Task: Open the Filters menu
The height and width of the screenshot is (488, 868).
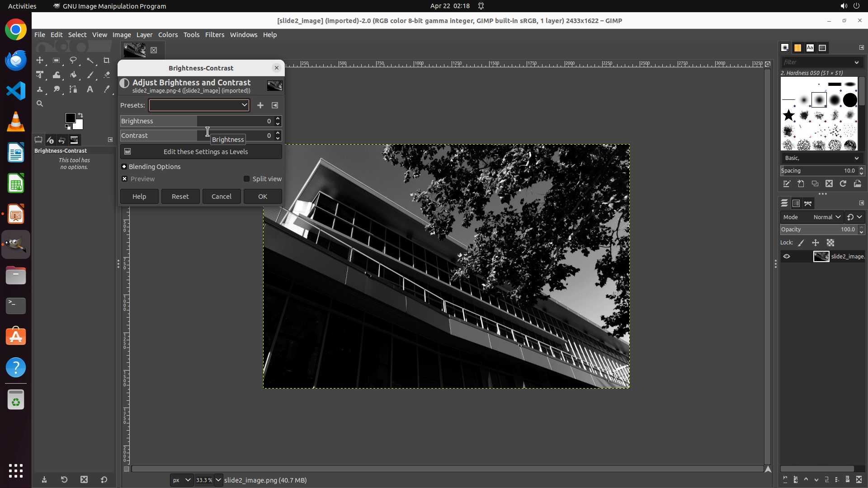Action: (214, 35)
